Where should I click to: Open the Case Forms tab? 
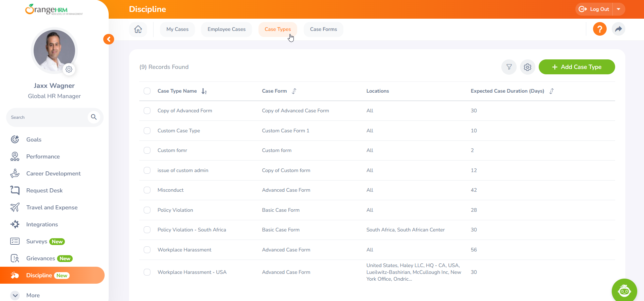point(323,29)
